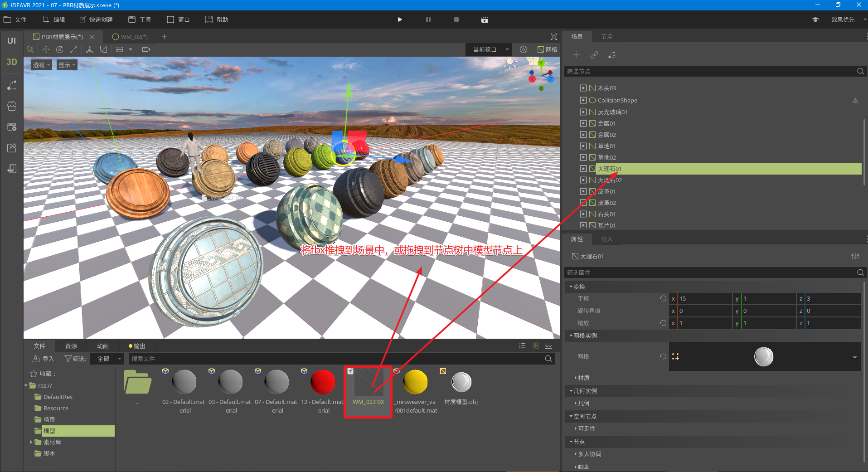Open the ruler tool dropdown arrow
This screenshot has height=472, width=868.
131,49
